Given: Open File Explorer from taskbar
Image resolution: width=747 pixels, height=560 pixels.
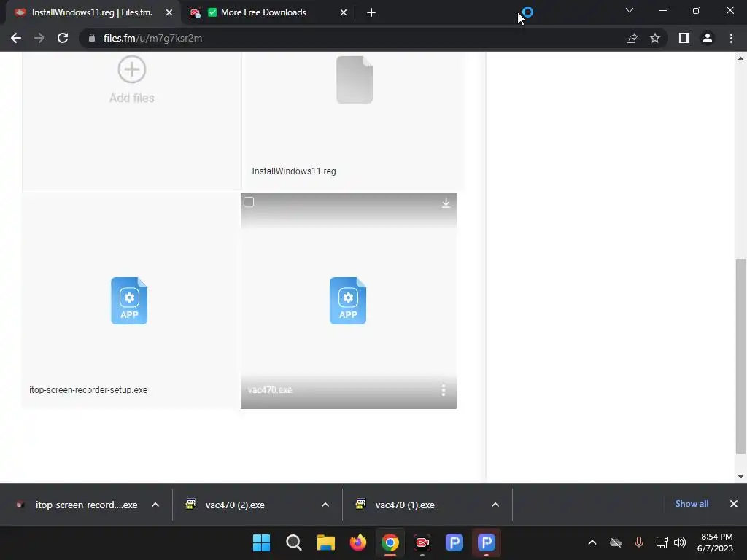Looking at the screenshot, I should pyautogui.click(x=326, y=542).
